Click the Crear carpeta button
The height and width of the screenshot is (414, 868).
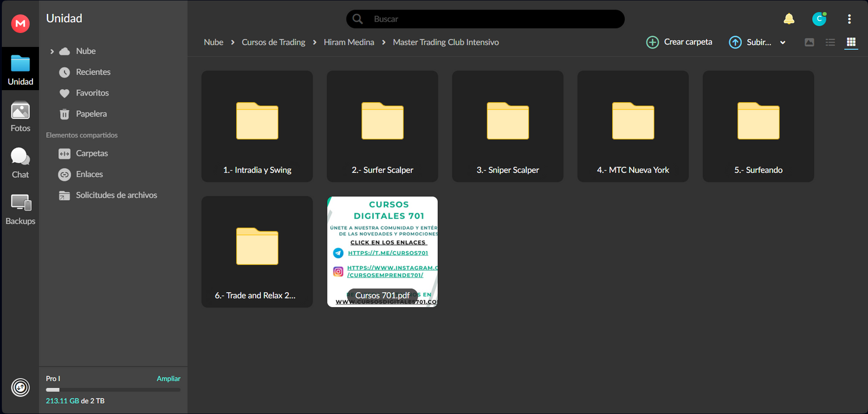[679, 42]
